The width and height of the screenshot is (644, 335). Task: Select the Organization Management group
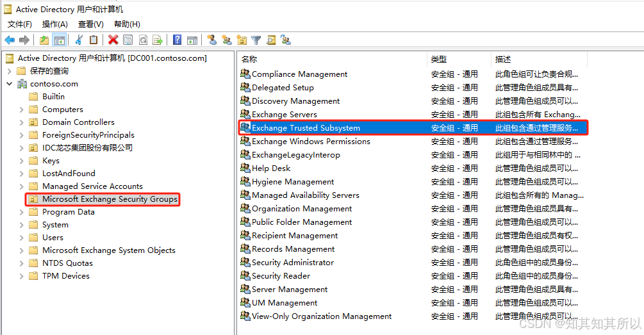click(x=302, y=209)
